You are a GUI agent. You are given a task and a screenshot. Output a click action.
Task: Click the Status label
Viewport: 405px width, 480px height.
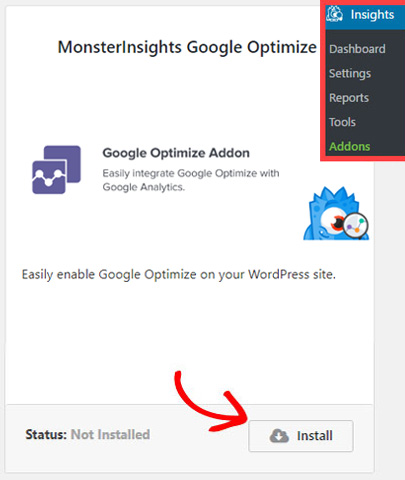[46, 434]
